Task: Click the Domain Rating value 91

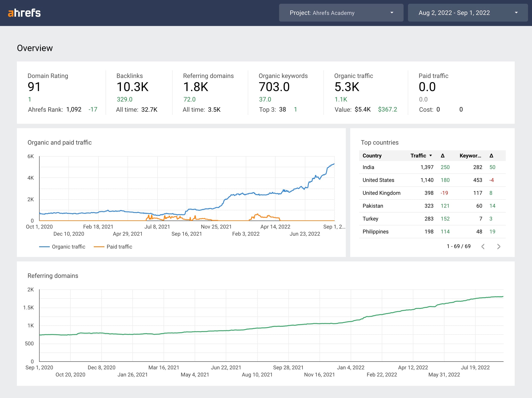Action: (34, 87)
